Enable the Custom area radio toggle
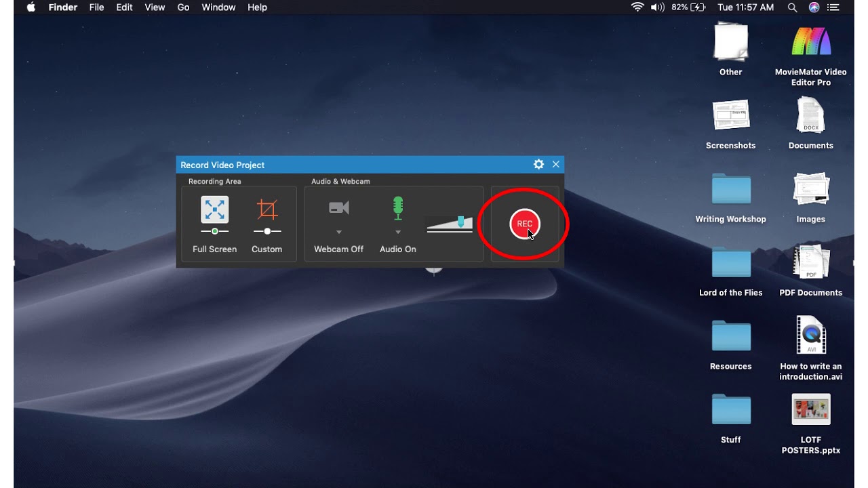This screenshot has width=868, height=488. pos(267,231)
